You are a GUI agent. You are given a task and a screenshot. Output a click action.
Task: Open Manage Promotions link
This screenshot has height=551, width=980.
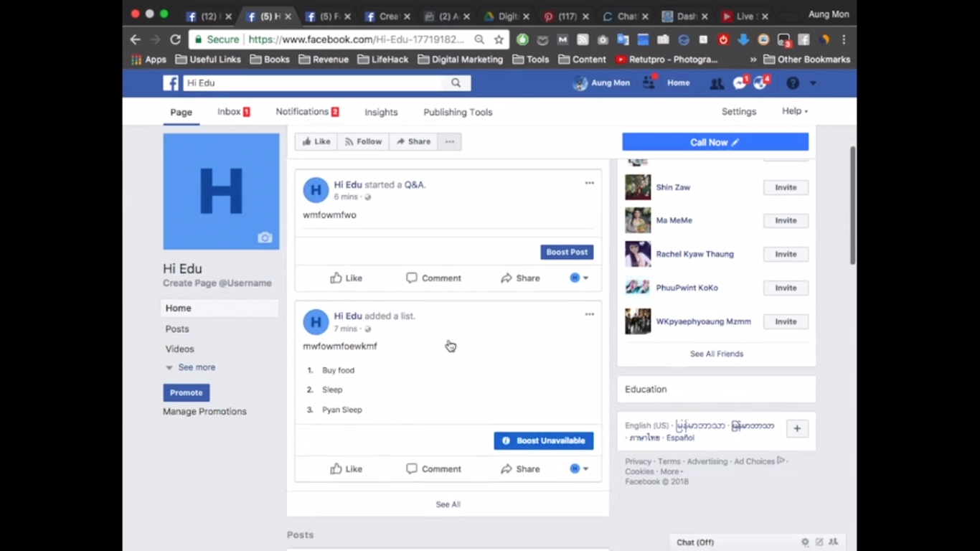(204, 411)
